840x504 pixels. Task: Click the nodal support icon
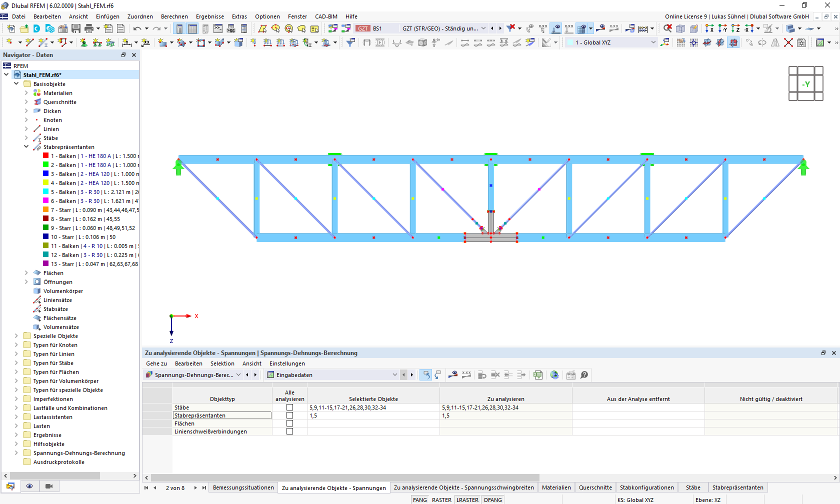[x=83, y=42]
